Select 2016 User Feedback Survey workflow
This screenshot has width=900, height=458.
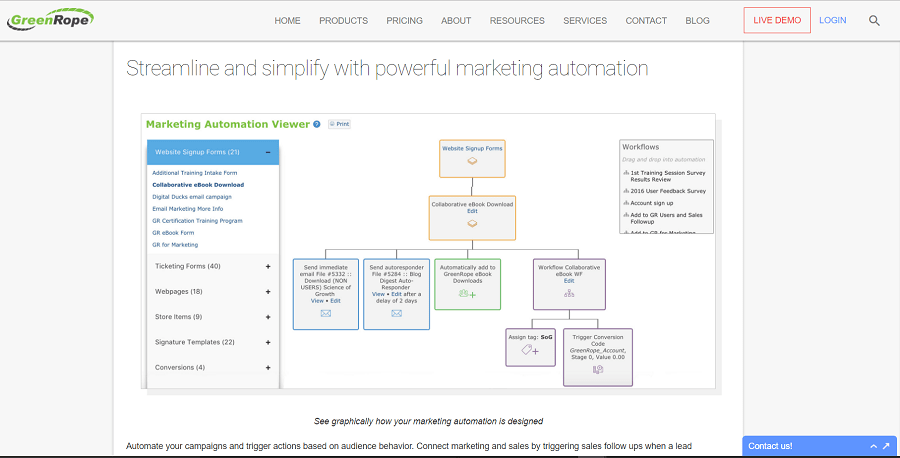click(x=668, y=191)
